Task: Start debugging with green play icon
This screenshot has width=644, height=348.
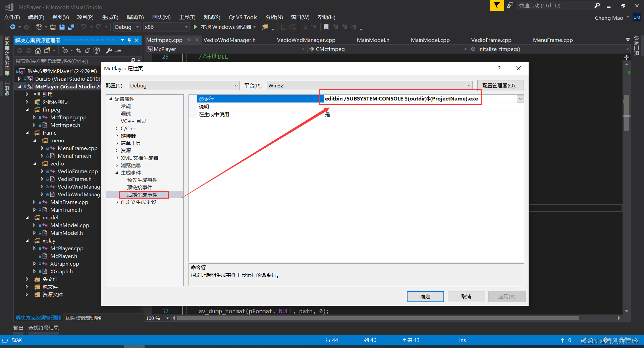Action: pyautogui.click(x=196, y=27)
